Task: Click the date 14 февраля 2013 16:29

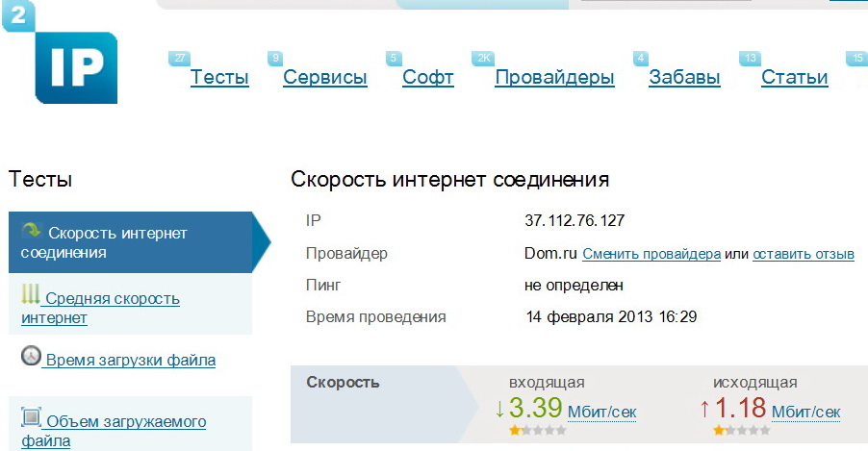Action: [x=611, y=317]
